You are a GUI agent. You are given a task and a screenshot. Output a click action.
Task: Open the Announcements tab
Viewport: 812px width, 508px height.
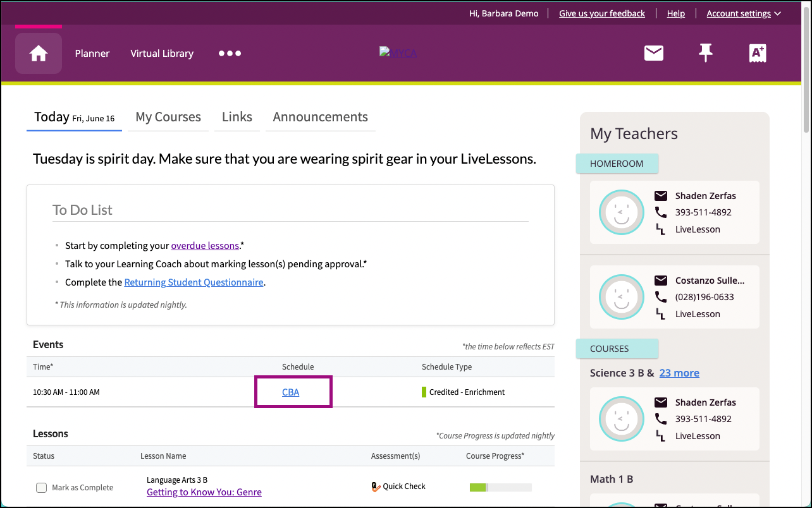[320, 117]
